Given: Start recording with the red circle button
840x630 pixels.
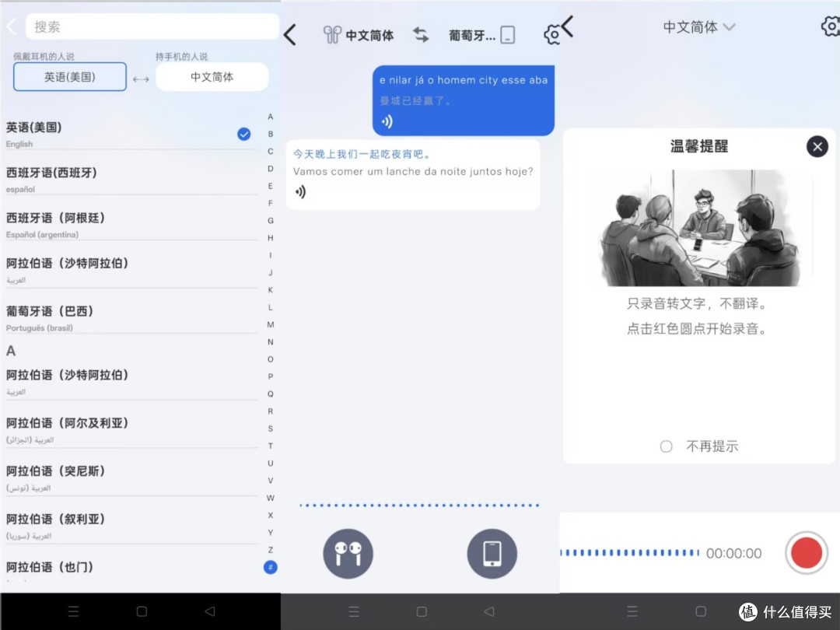Looking at the screenshot, I should tap(807, 553).
